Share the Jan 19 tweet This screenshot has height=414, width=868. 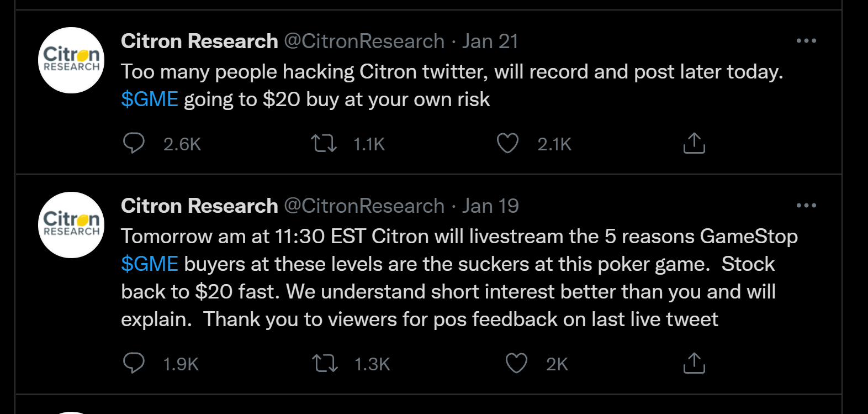694,363
